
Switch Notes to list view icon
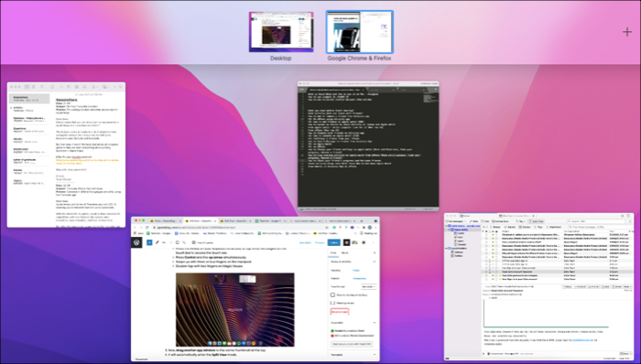pyautogui.click(x=27, y=87)
